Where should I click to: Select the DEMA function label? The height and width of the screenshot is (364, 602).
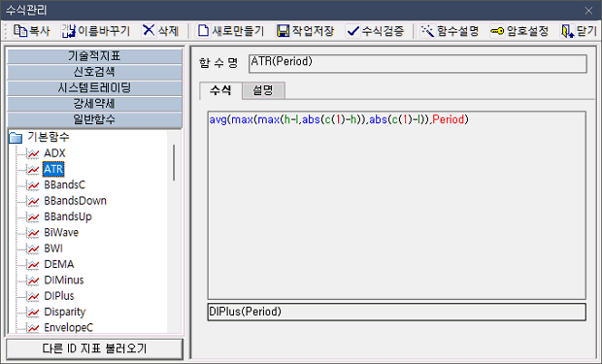59,264
